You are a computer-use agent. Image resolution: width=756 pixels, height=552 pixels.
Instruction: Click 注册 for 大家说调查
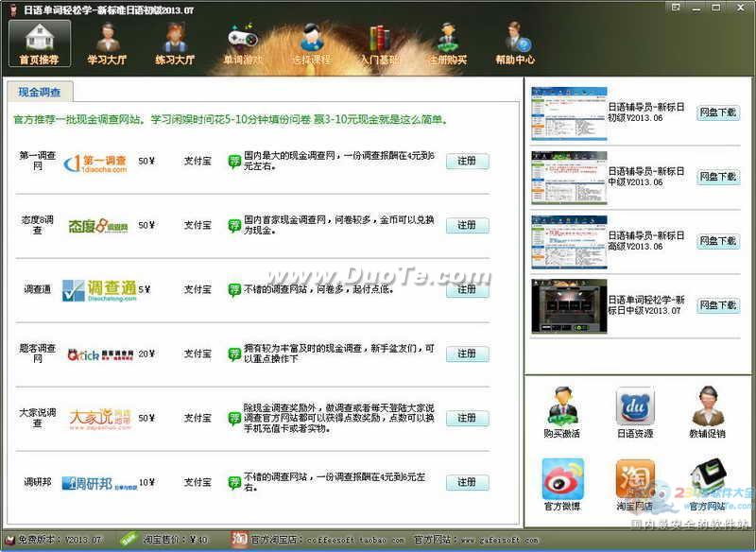tap(467, 418)
